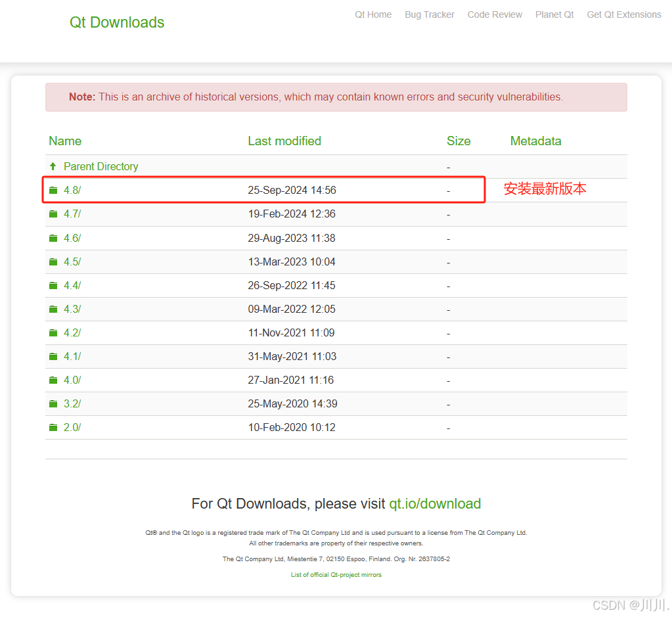Click the folder icon beside 4.0/
This screenshot has height=617, width=672.
click(x=53, y=380)
